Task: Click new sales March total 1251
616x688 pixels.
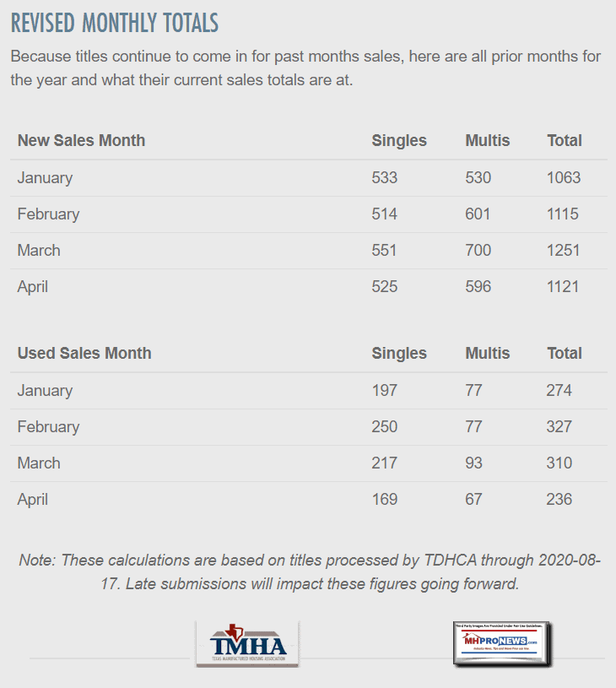Action: [x=563, y=251]
